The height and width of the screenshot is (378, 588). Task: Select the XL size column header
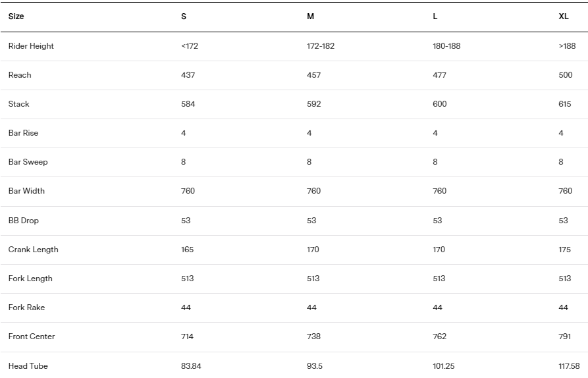click(x=564, y=16)
